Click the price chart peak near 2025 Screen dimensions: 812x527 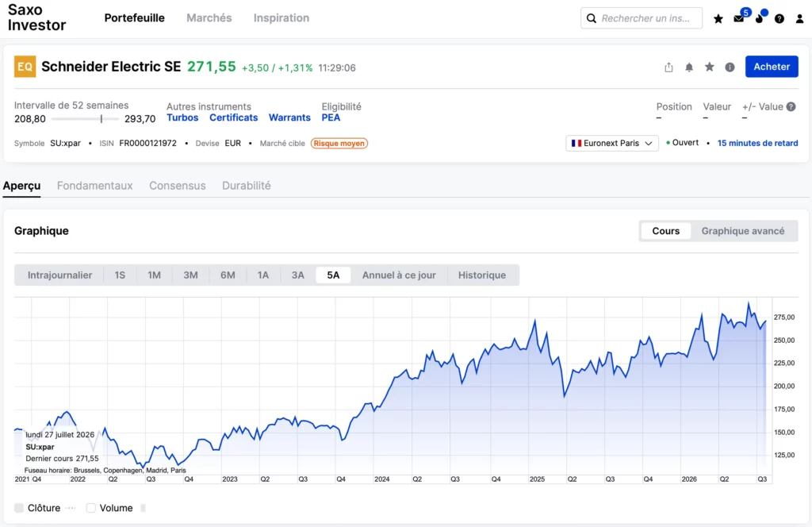click(x=535, y=321)
